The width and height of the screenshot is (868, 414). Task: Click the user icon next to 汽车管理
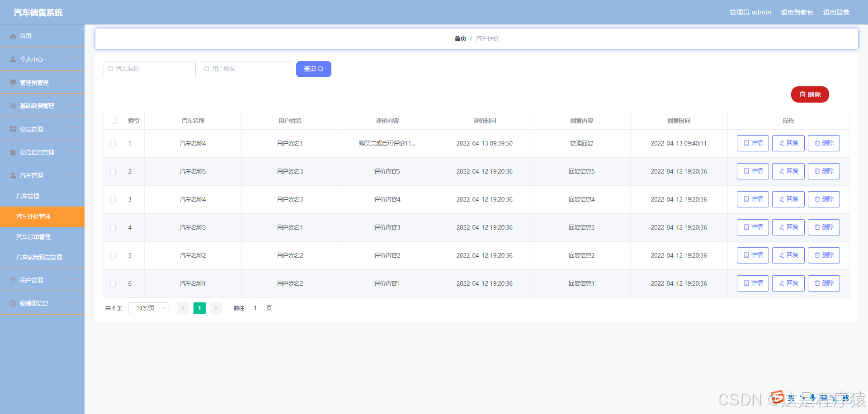(x=13, y=175)
